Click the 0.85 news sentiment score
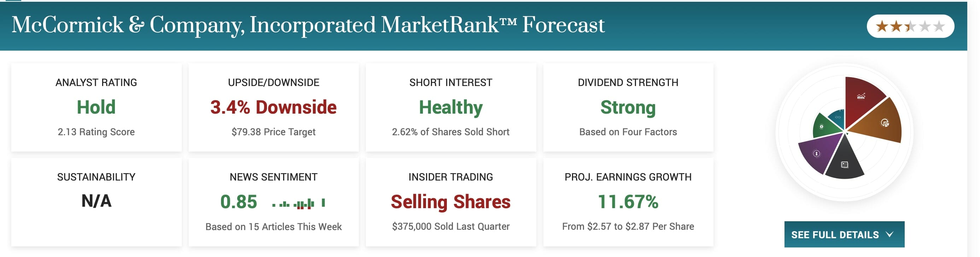Viewport: 980px width, 257px height. (239, 202)
